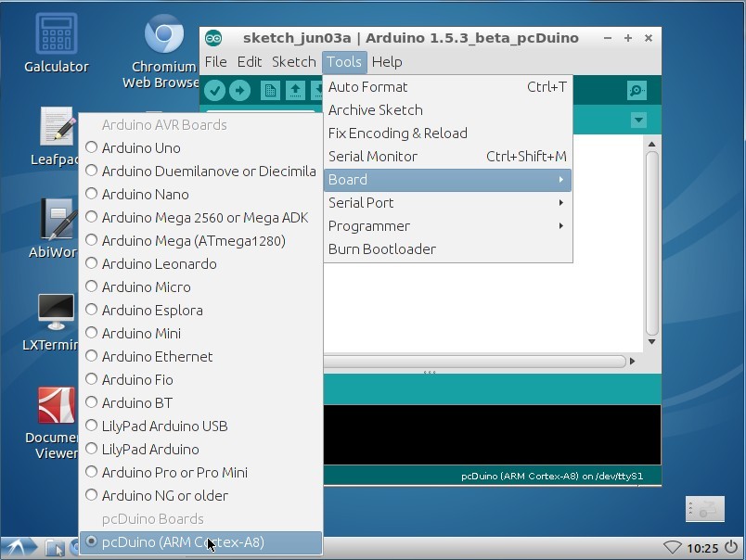Select Arduino Esplora board
Image resolution: width=746 pixels, height=560 pixels.
pyautogui.click(x=200, y=311)
